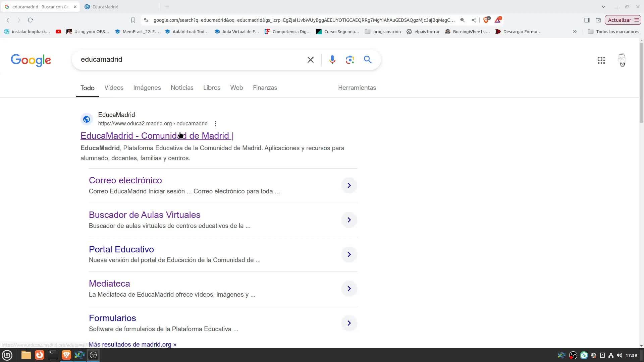Switch to the Noticias tab
Image resolution: width=644 pixels, height=362 pixels.
tap(182, 88)
